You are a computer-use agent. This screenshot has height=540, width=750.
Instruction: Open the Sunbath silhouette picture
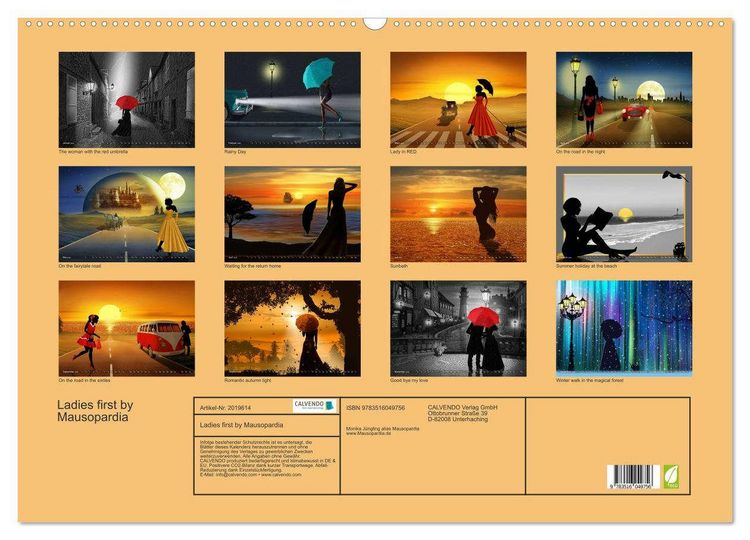(458, 214)
